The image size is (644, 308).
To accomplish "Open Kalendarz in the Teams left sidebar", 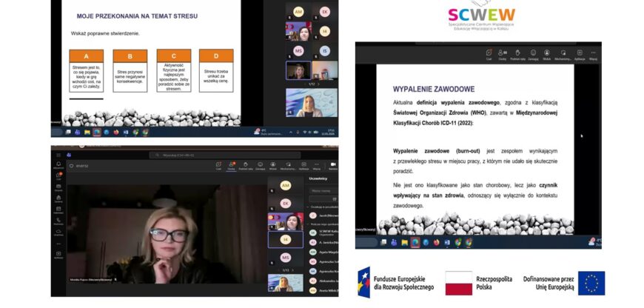I will tap(58, 210).
